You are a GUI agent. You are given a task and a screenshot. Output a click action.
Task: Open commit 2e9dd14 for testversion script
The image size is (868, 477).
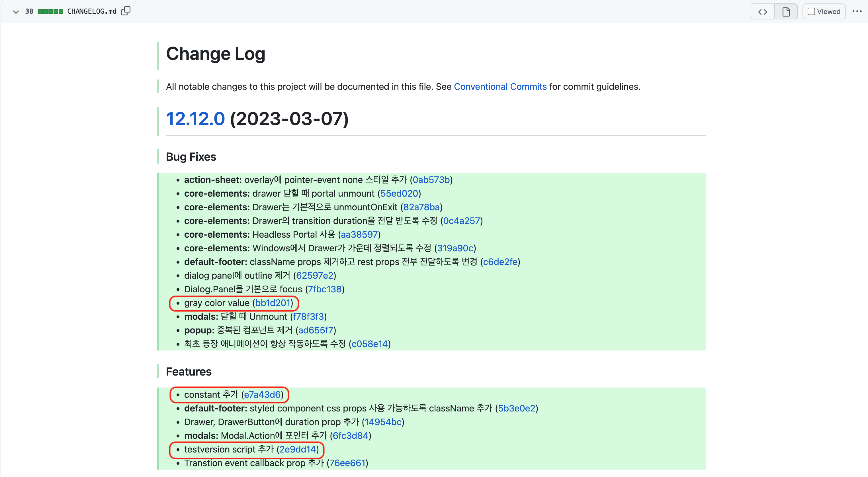[x=298, y=449]
